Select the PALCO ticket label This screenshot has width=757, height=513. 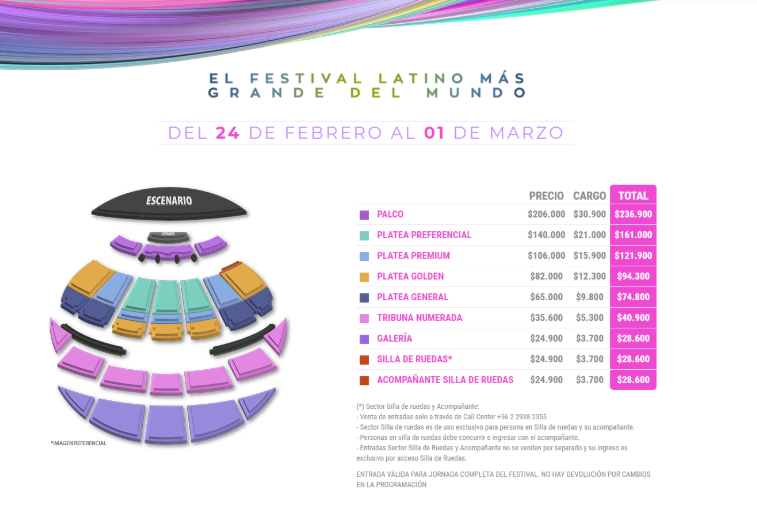390,215
